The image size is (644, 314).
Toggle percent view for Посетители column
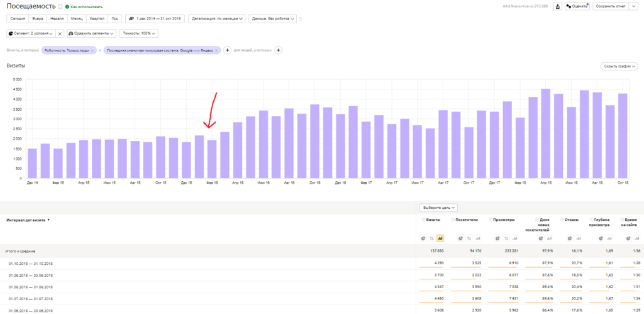point(469,238)
